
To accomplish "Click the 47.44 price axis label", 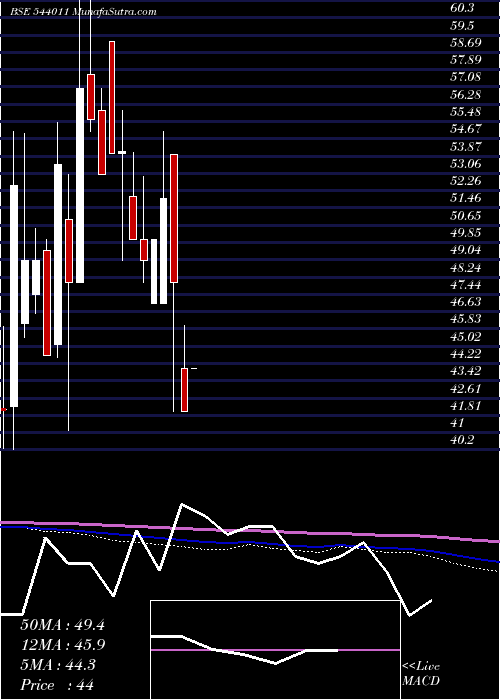I will pos(468,285).
